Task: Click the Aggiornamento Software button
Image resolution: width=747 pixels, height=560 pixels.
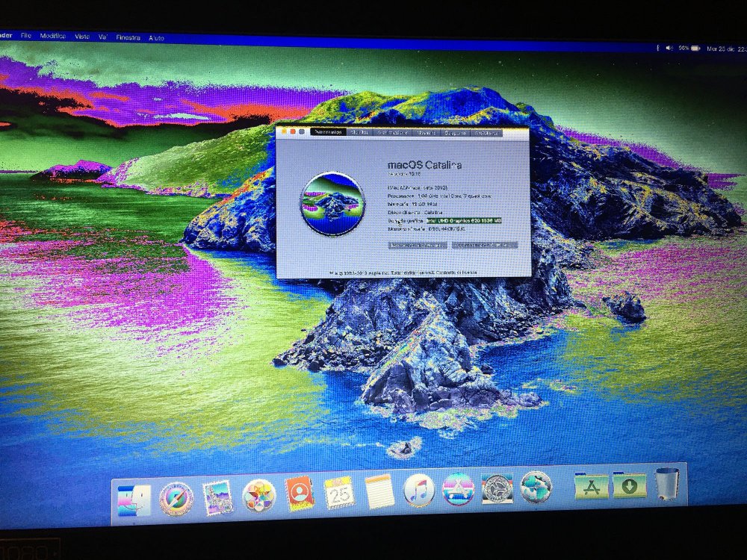Action: coord(485,245)
